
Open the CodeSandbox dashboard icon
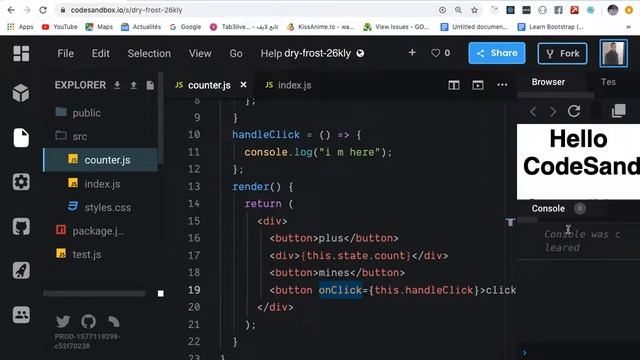[x=21, y=53]
